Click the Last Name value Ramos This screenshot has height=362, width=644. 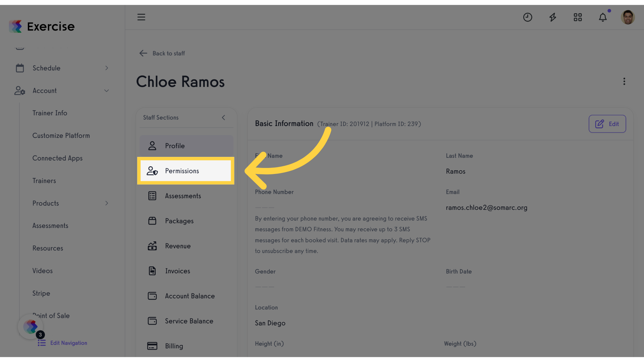coord(455,171)
